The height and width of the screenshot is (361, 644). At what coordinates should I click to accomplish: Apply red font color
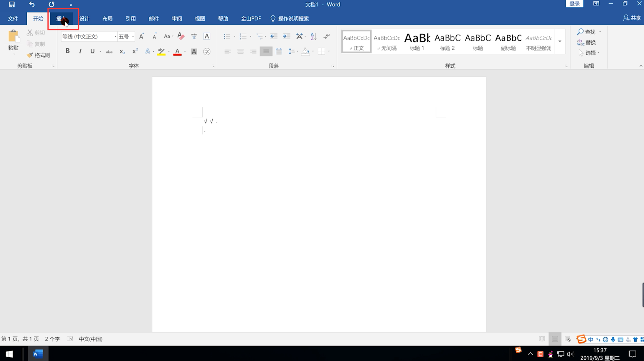(x=177, y=51)
